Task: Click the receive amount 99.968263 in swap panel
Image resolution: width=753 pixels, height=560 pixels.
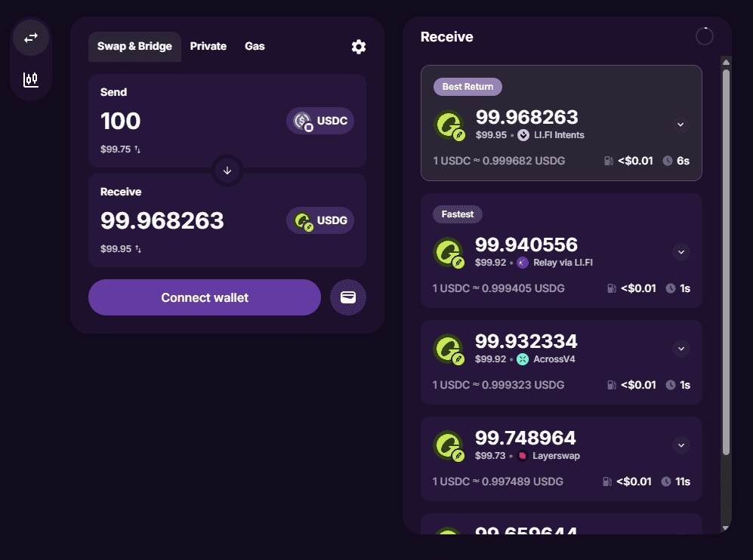Action: pyautogui.click(x=162, y=220)
